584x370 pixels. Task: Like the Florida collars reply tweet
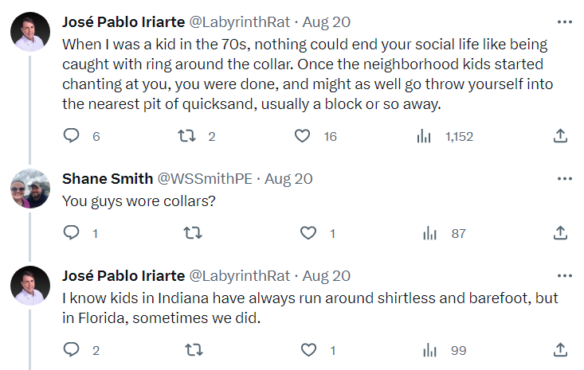click(308, 350)
